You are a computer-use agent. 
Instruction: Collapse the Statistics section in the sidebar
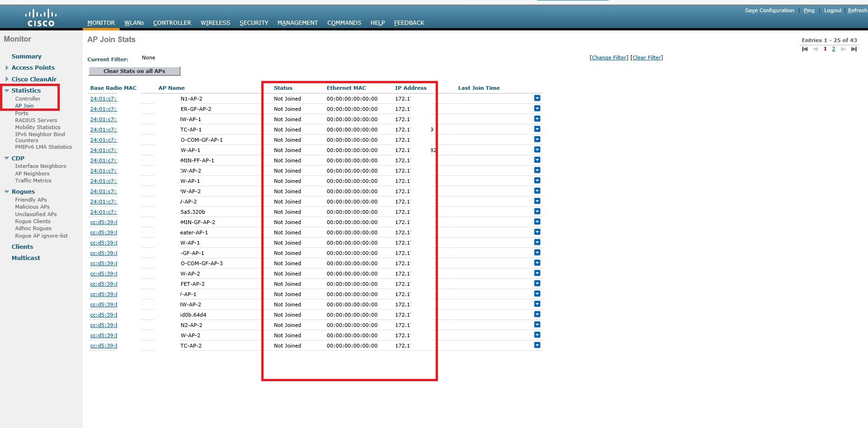7,90
